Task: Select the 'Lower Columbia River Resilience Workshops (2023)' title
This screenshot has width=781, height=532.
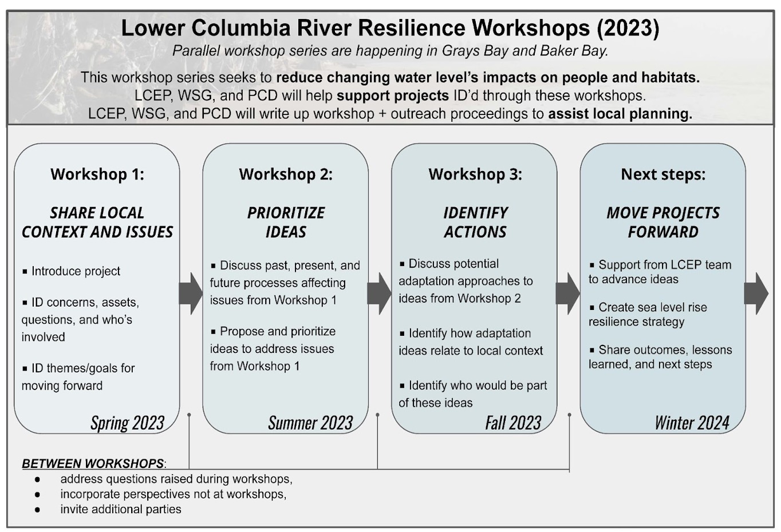Action: click(390, 28)
